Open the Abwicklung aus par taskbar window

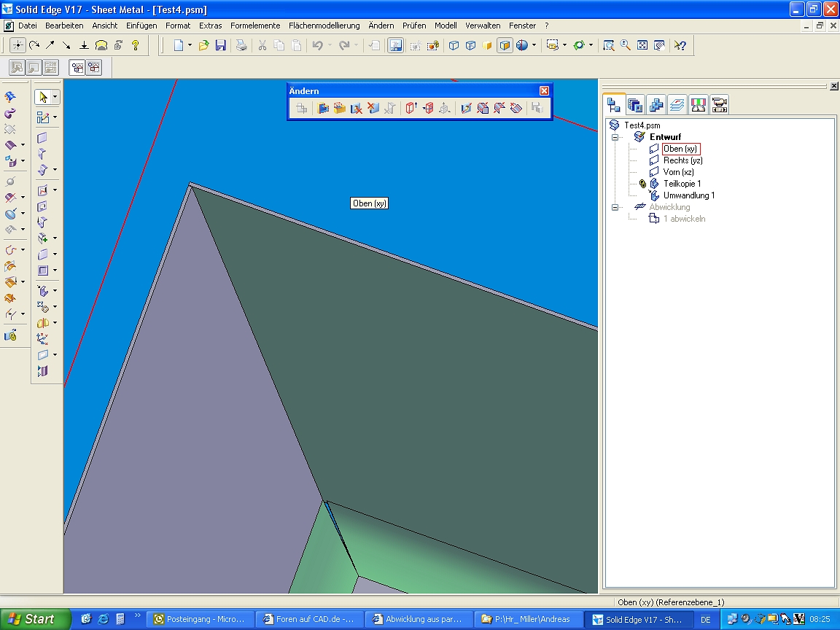[x=420, y=619]
